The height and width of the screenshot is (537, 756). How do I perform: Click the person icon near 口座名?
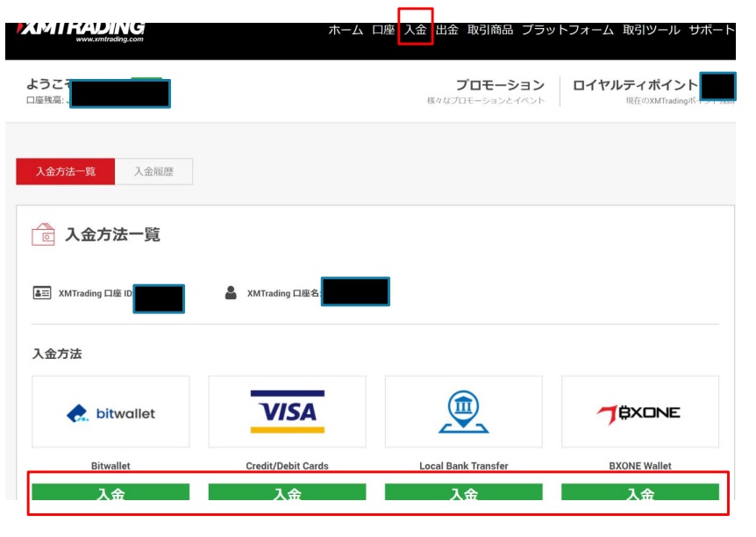[x=231, y=293]
